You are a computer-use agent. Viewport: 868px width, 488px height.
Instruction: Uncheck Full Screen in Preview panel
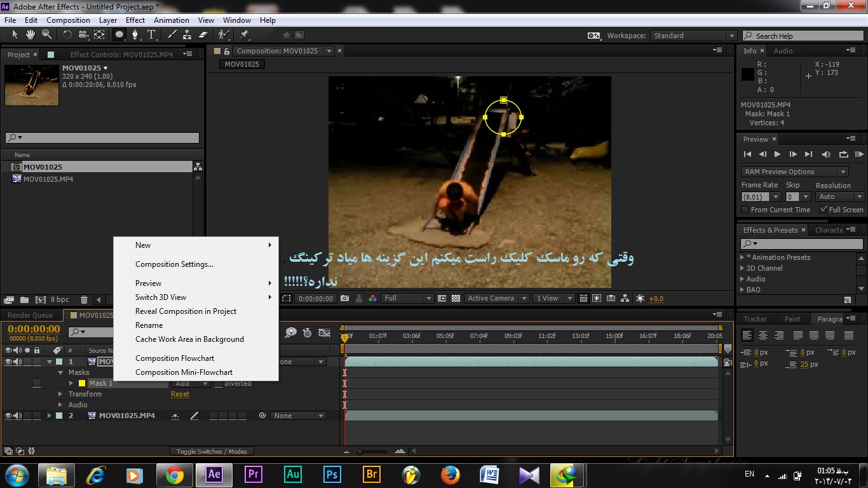(x=824, y=210)
